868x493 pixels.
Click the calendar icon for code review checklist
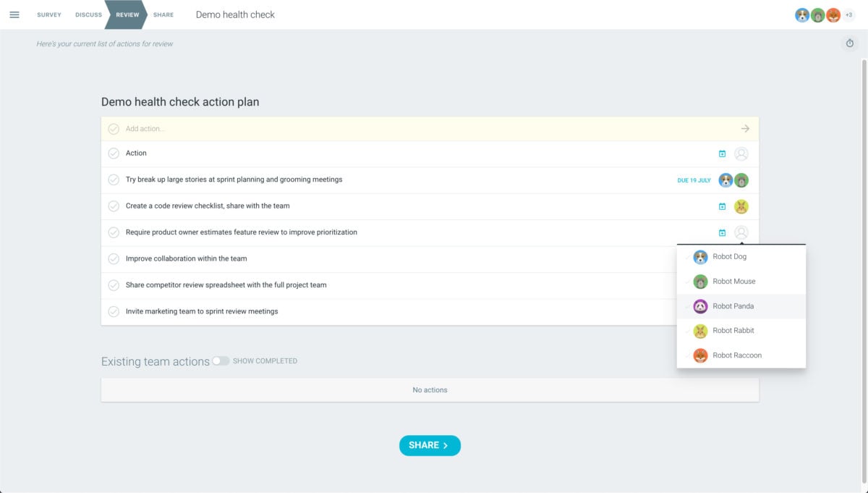point(722,206)
